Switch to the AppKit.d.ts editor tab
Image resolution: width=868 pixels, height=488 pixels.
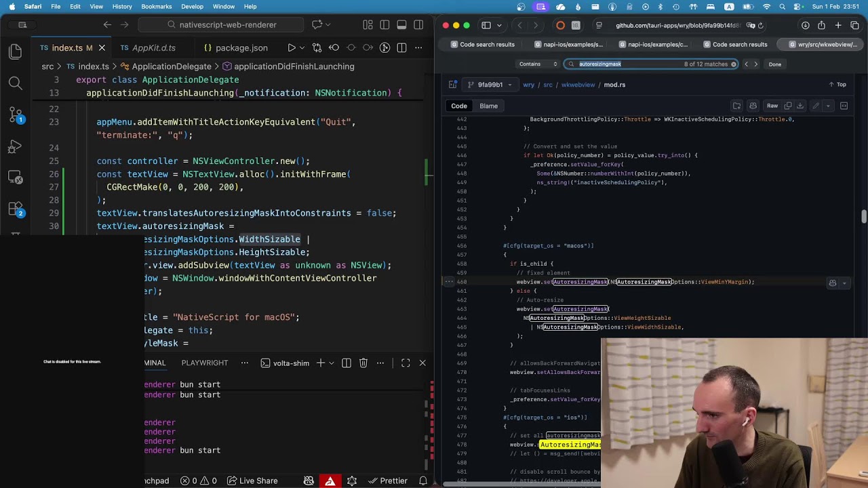point(154,48)
